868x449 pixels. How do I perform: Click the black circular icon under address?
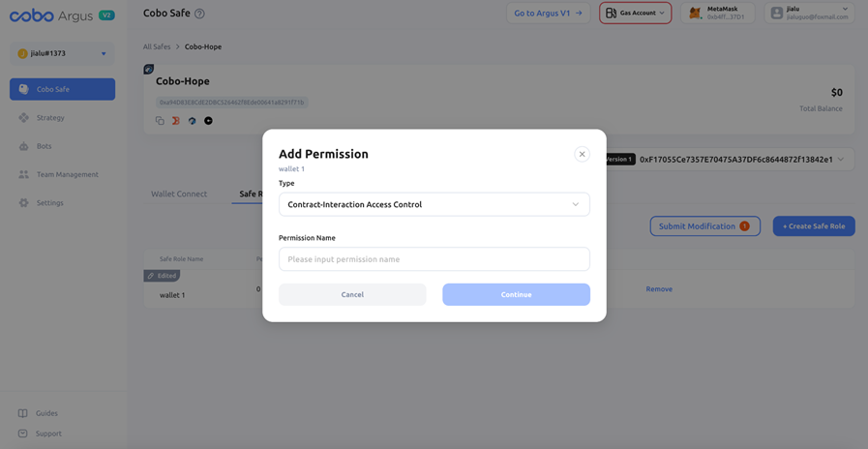click(x=208, y=121)
